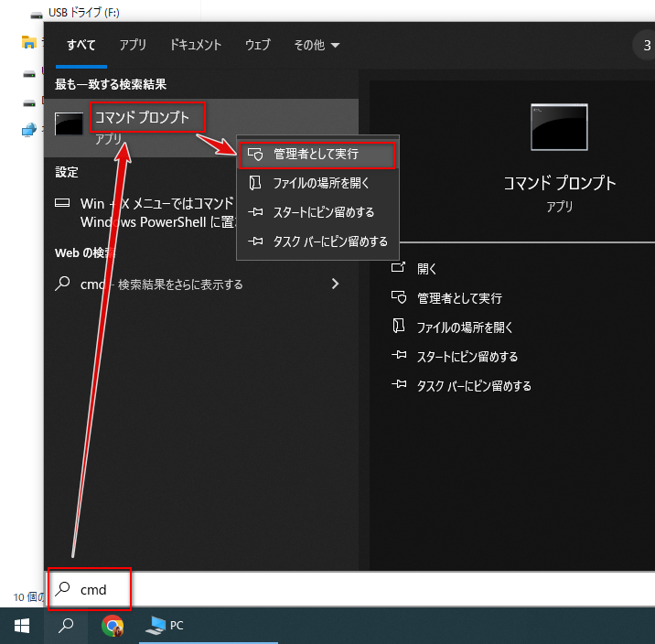Click open icon beside 開く in preview panel
Image resolution: width=655 pixels, height=644 pixels.
coord(399,267)
